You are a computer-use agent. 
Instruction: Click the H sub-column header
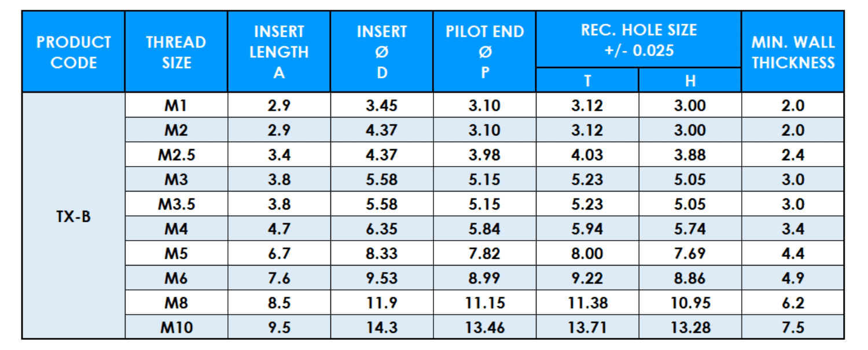(x=690, y=81)
